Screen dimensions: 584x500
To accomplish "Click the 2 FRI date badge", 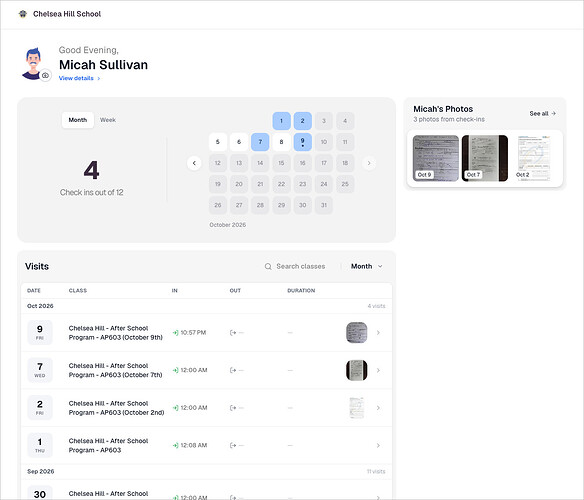I will 40,408.
